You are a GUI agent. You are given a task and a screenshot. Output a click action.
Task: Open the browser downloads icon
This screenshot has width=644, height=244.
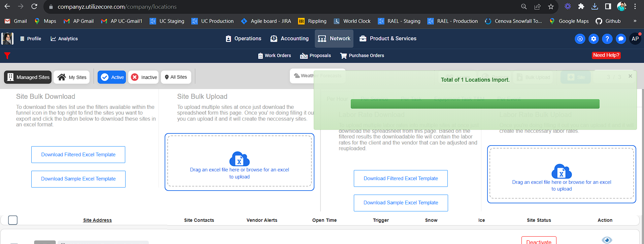(595, 6)
